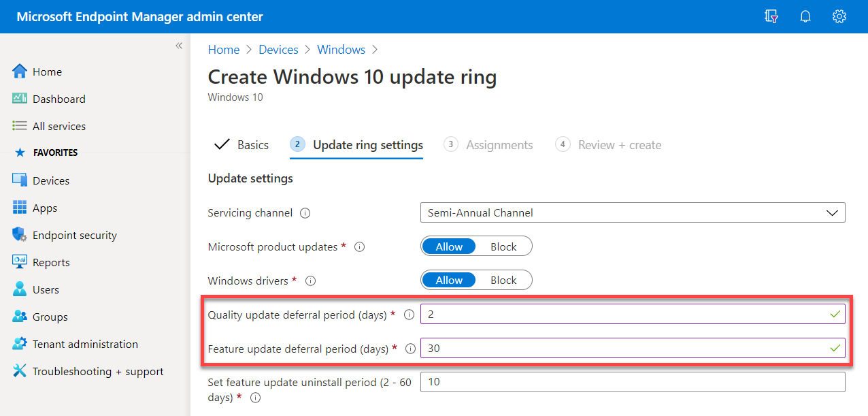Show info for feature update uninstall period
This screenshot has width=868, height=416.
pos(256,398)
